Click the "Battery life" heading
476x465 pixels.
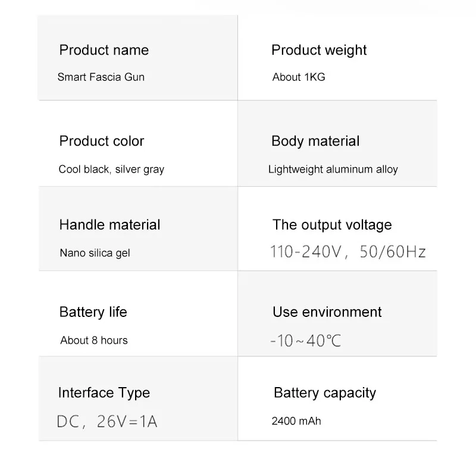coord(93,312)
